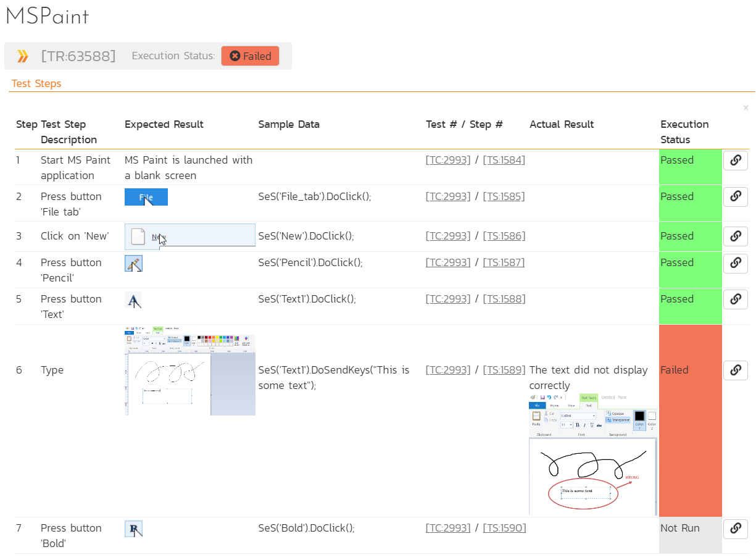Click the Failed execution status badge
This screenshot has width=756, height=560.
point(250,56)
